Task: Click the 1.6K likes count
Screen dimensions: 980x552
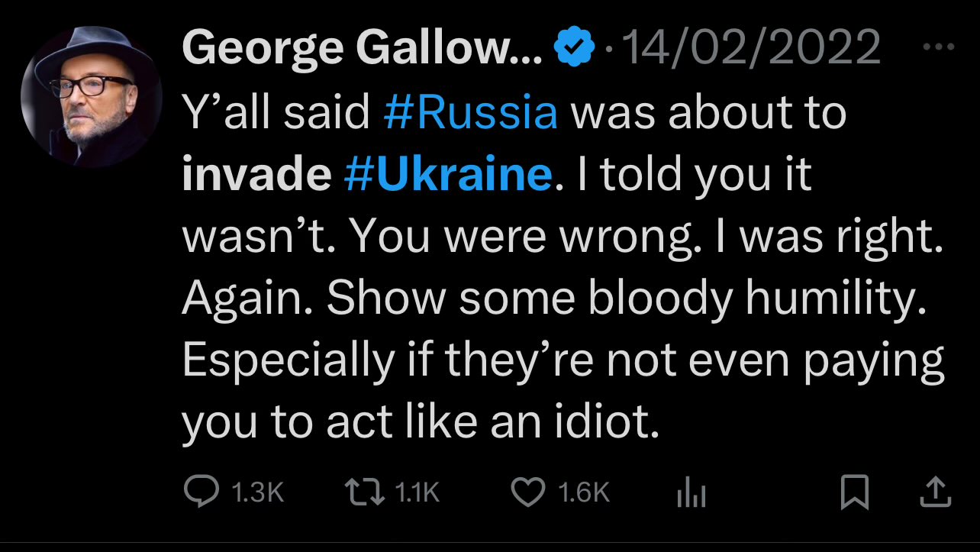Action: point(584,493)
